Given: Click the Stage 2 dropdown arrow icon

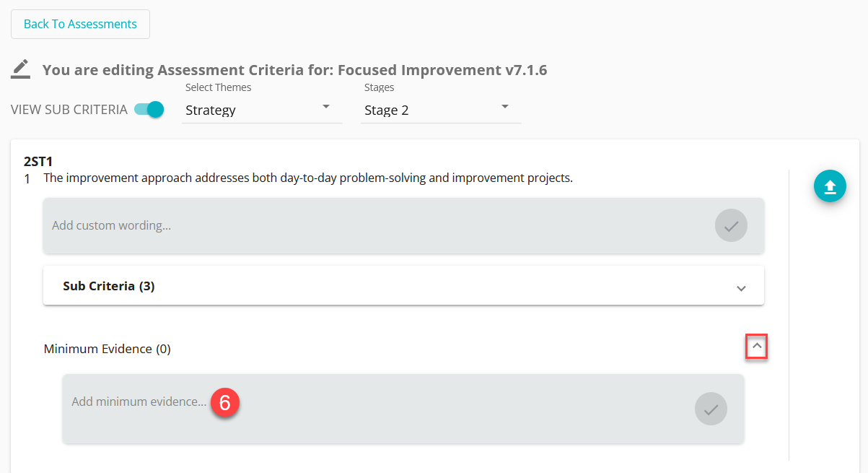Looking at the screenshot, I should [x=505, y=107].
